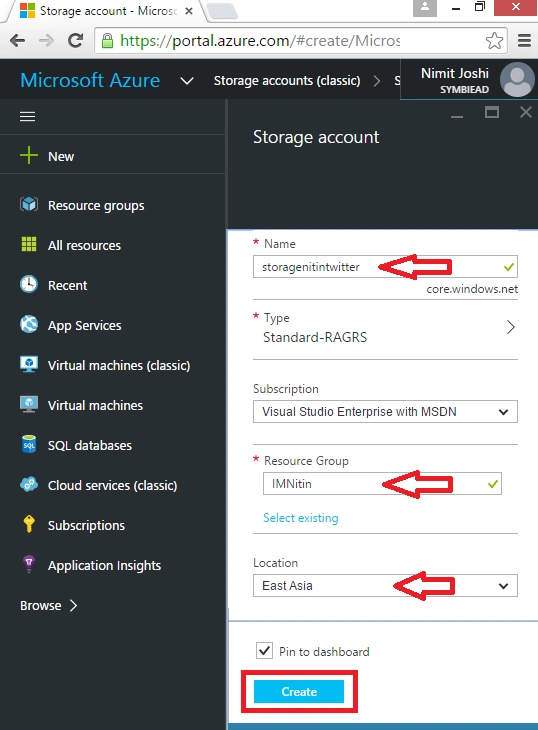Expand the Microsoft Azure dropdown arrow

(187, 81)
